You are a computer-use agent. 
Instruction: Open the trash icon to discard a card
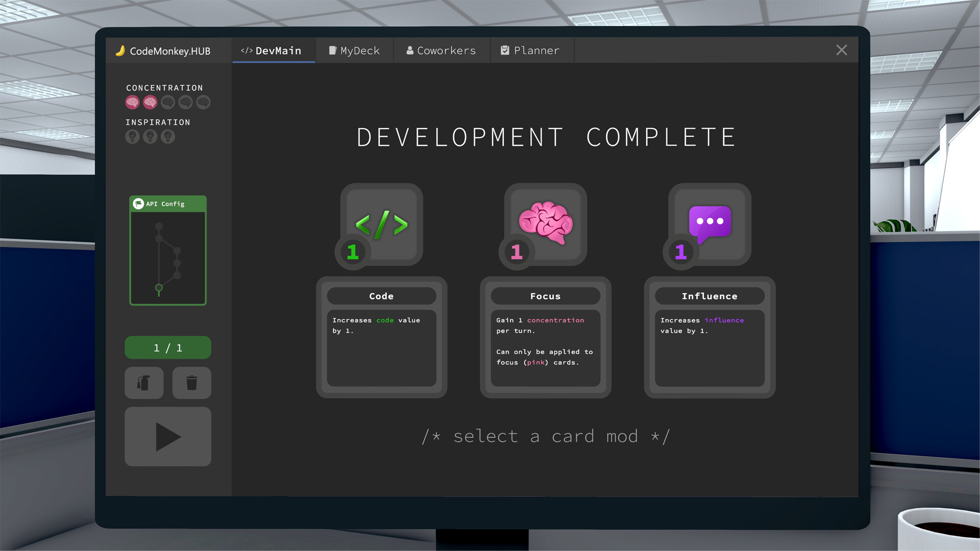(191, 383)
